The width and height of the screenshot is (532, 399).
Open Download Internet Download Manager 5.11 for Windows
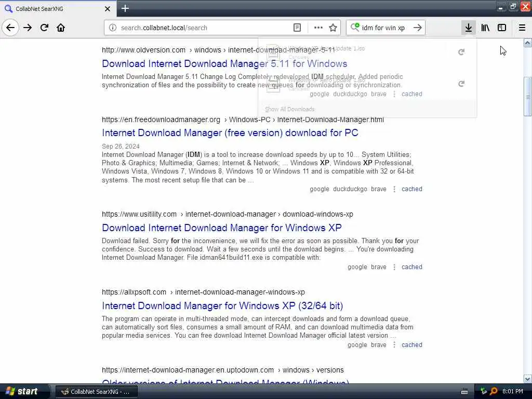click(x=224, y=64)
